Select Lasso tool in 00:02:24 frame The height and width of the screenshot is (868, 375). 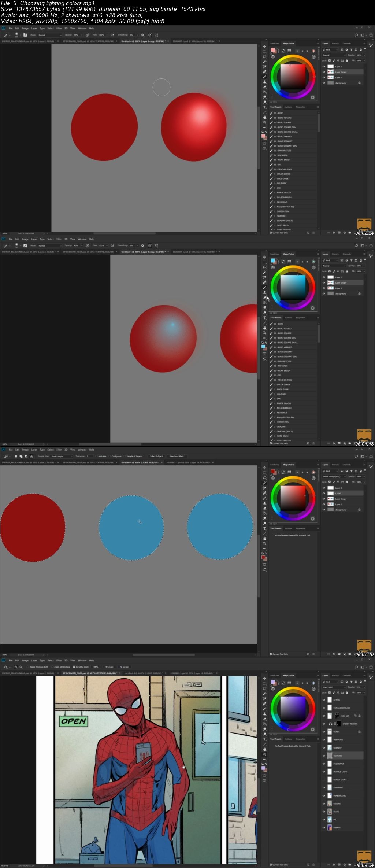pos(264,57)
